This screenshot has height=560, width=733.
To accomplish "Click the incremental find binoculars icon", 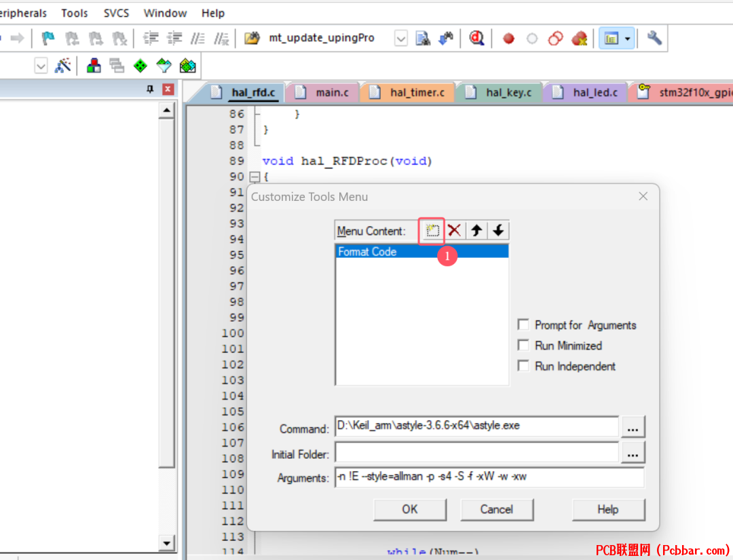I will point(445,38).
